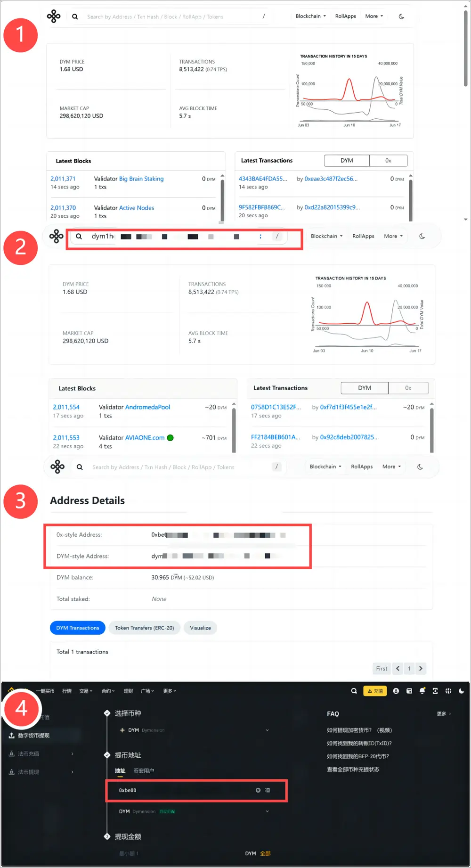Open RollApps menu in step 1 header

[345, 16]
